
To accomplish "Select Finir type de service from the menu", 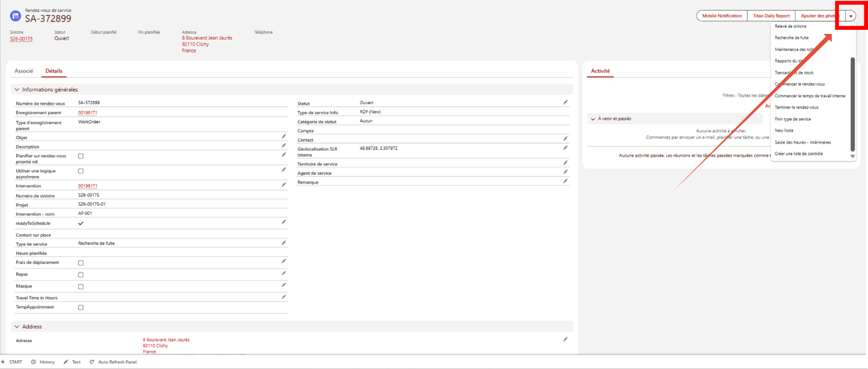I will (792, 119).
